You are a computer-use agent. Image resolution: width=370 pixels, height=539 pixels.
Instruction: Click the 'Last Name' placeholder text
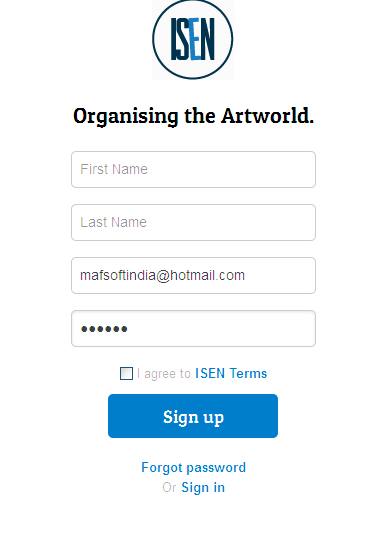tap(113, 222)
